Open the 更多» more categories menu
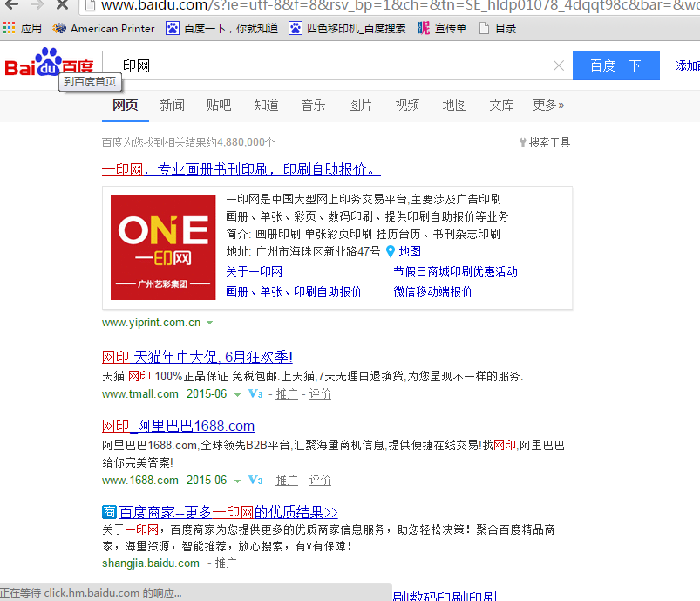Image resolution: width=700 pixels, height=601 pixels. 548,105
